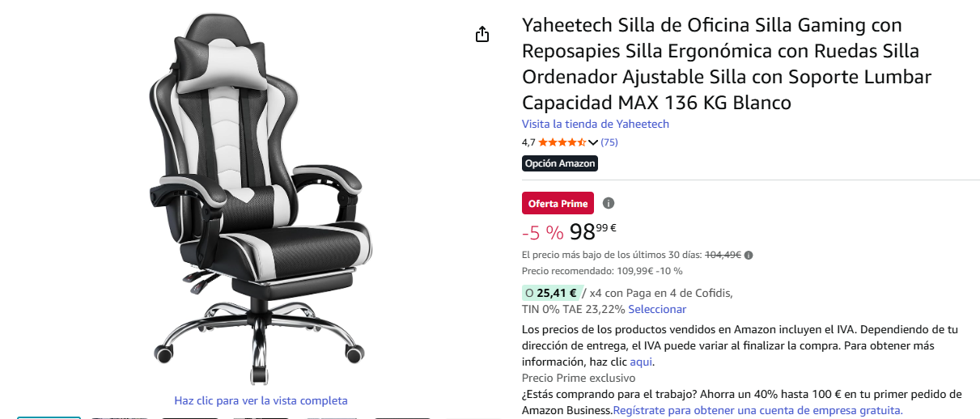Viewport: 980px width, 419px height.
Task: Open the 75 customer reviews link
Action: (x=609, y=142)
